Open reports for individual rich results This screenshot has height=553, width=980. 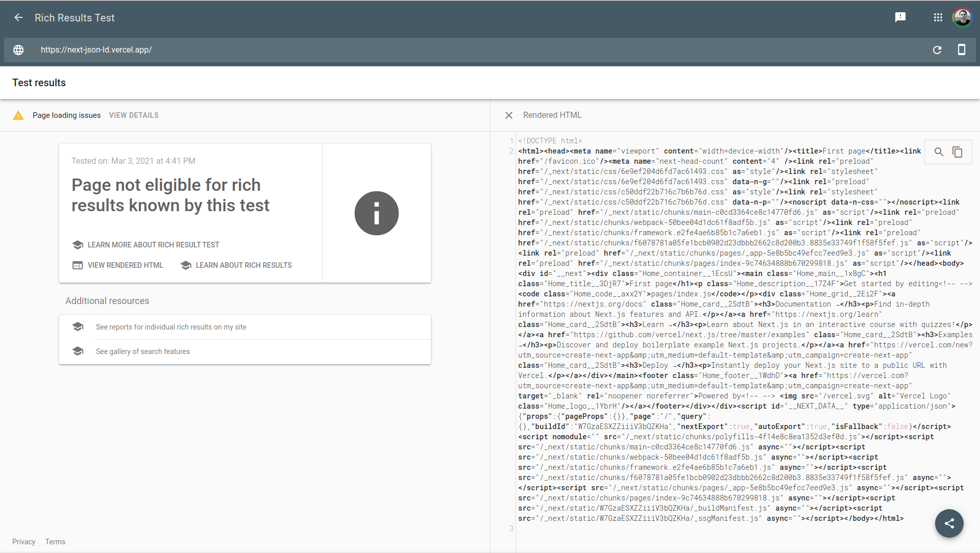tap(171, 327)
